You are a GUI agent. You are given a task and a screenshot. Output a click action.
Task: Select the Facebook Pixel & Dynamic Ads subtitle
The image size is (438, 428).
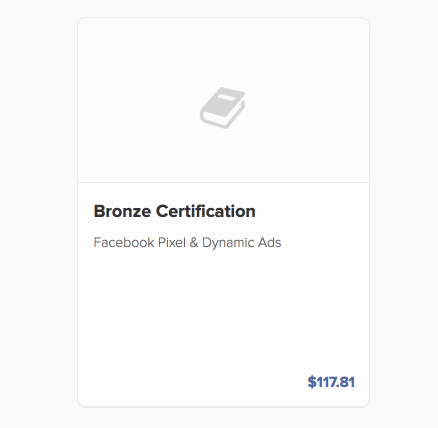click(187, 243)
